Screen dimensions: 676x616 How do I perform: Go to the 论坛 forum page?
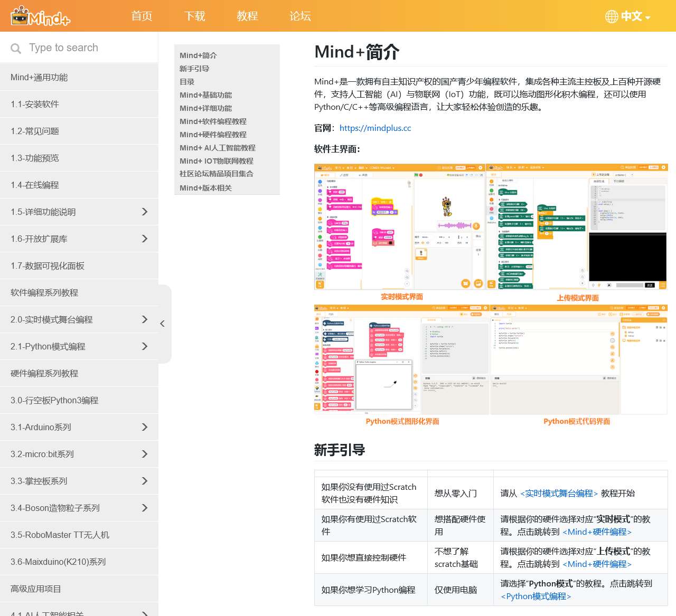point(300,16)
